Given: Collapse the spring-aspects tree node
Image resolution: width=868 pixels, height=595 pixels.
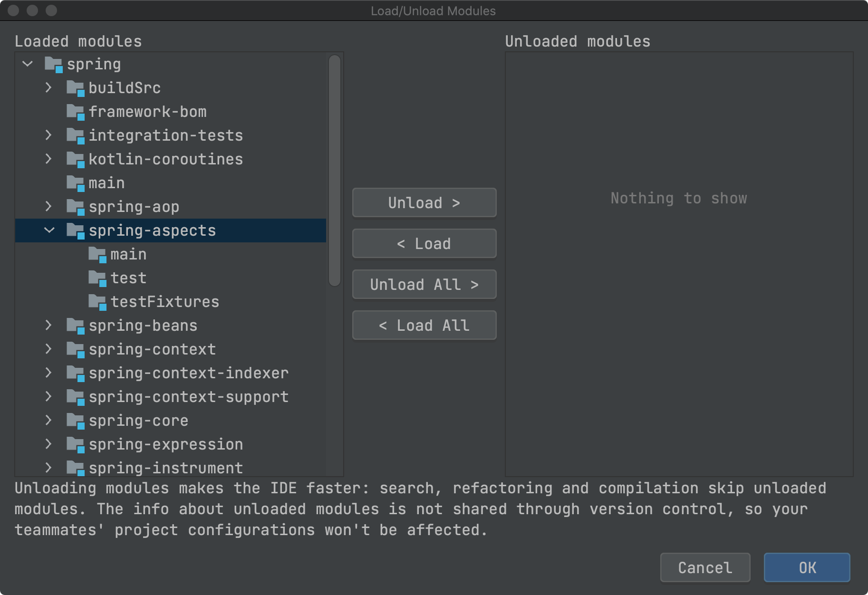Looking at the screenshot, I should (49, 230).
